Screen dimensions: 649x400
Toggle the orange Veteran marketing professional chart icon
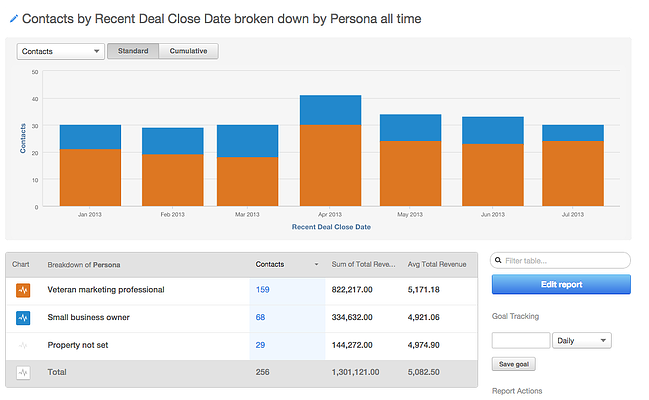[23, 291]
